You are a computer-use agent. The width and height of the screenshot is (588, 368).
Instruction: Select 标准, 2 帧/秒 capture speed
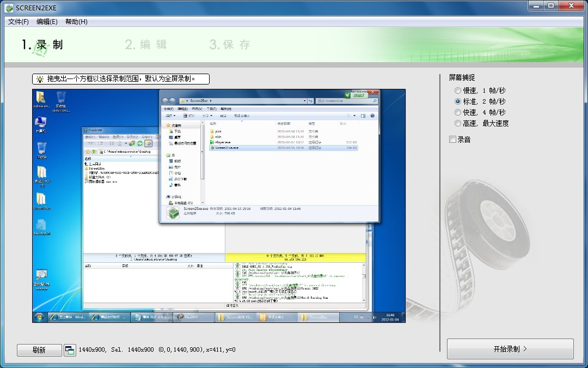(x=458, y=101)
